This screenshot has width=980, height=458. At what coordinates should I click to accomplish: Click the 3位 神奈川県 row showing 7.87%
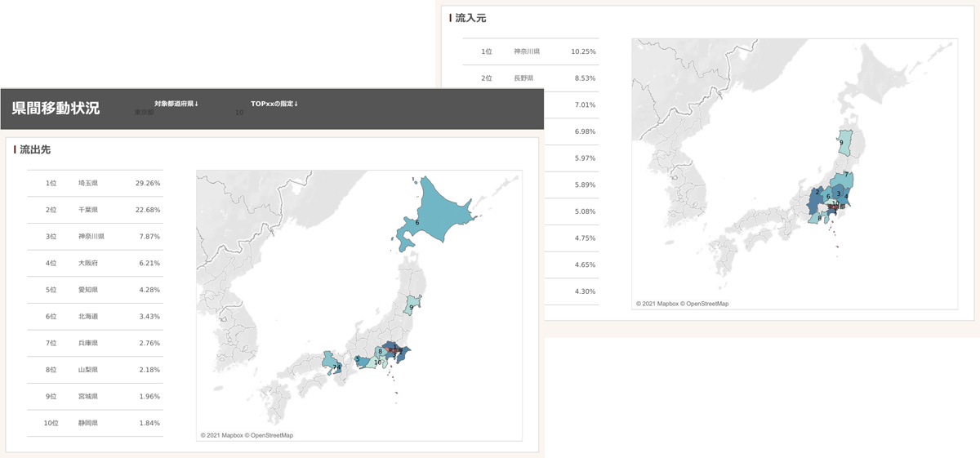[95, 237]
